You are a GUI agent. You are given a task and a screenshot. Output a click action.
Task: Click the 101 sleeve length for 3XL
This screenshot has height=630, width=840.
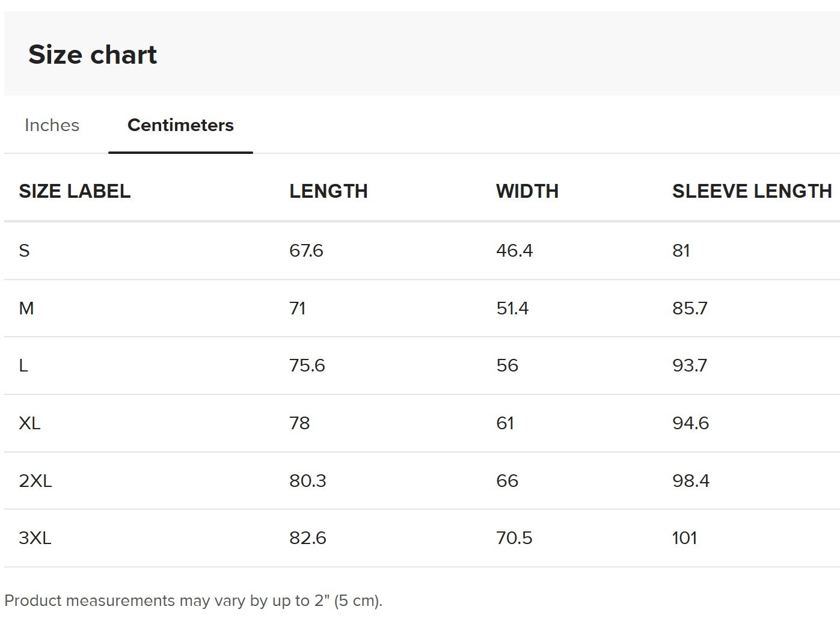click(685, 538)
